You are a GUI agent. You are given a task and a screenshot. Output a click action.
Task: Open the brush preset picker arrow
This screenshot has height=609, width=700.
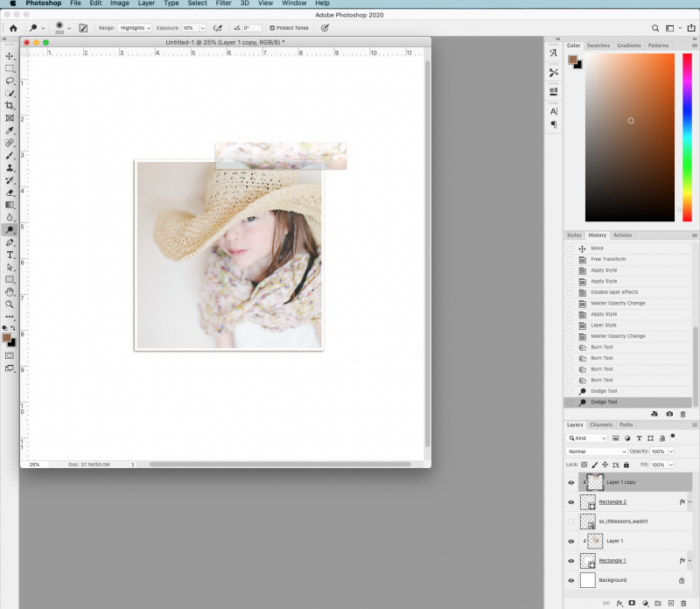[x=69, y=28]
